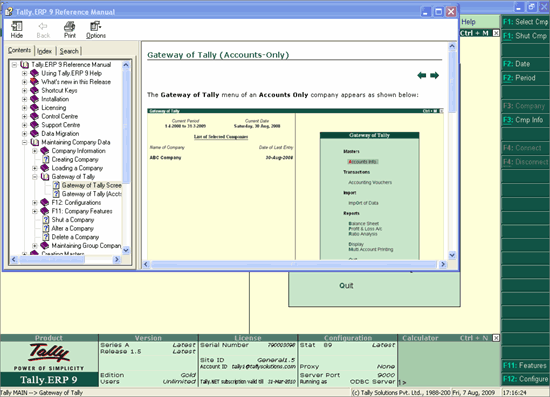Click page icon beside Delete a Company
The height and width of the screenshot is (397, 550).
(x=46, y=237)
